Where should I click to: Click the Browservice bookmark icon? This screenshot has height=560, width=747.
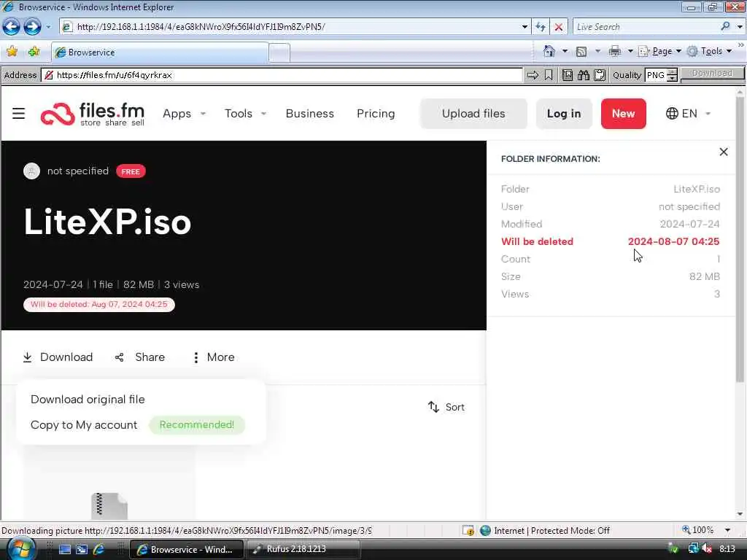549,75
